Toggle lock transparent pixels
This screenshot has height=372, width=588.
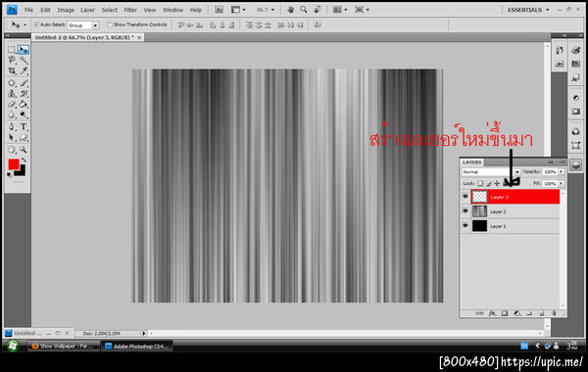point(480,184)
